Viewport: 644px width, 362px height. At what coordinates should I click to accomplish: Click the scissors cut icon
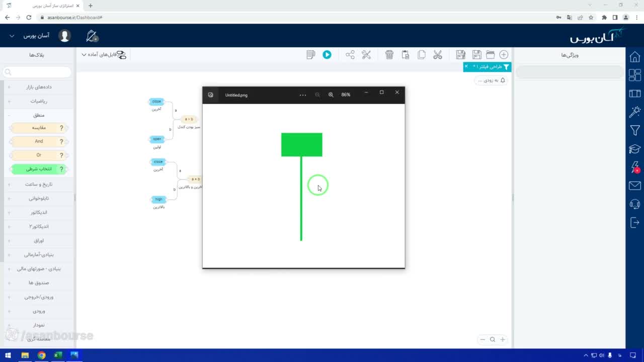tap(438, 54)
